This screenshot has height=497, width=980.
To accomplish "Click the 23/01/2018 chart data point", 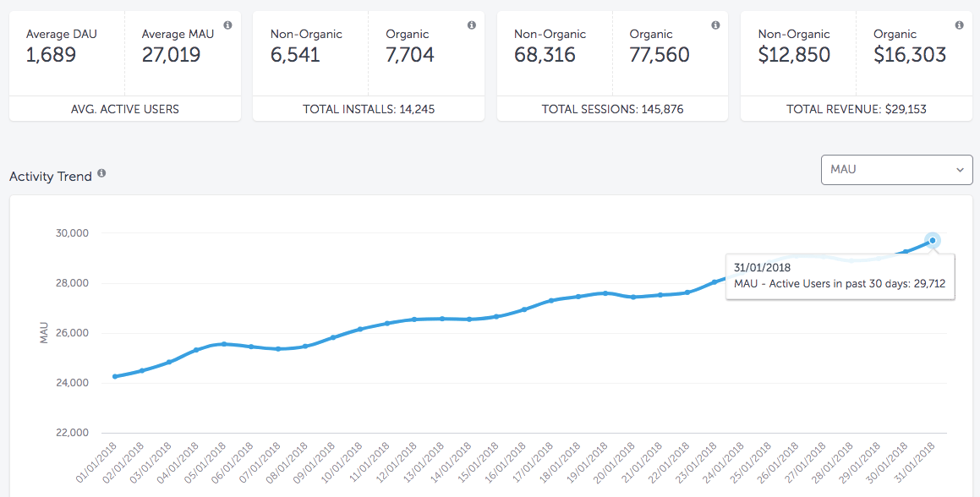I will [x=714, y=282].
